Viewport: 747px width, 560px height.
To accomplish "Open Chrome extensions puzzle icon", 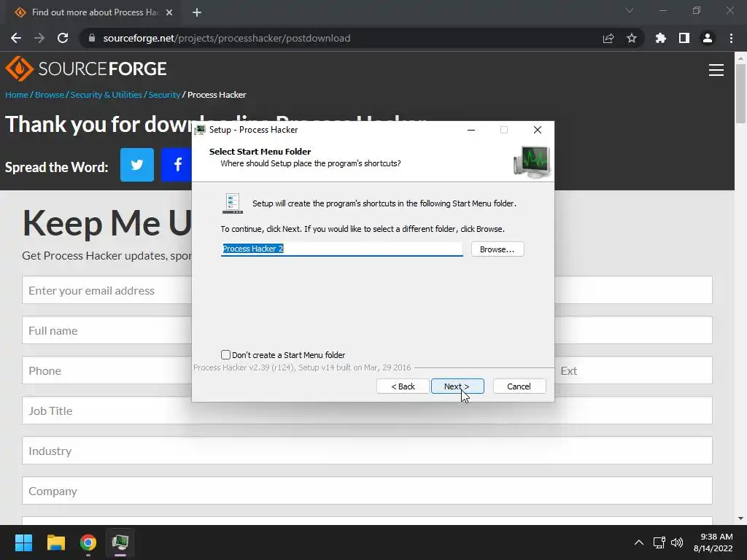I will [661, 38].
